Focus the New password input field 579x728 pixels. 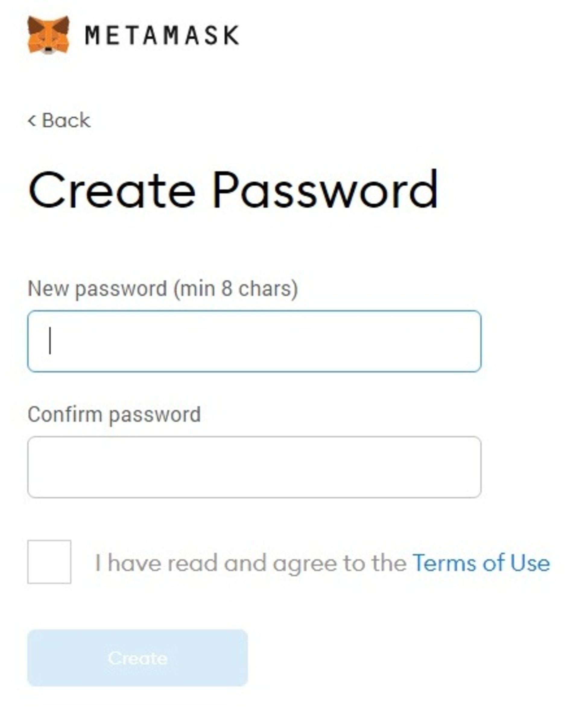tap(254, 341)
